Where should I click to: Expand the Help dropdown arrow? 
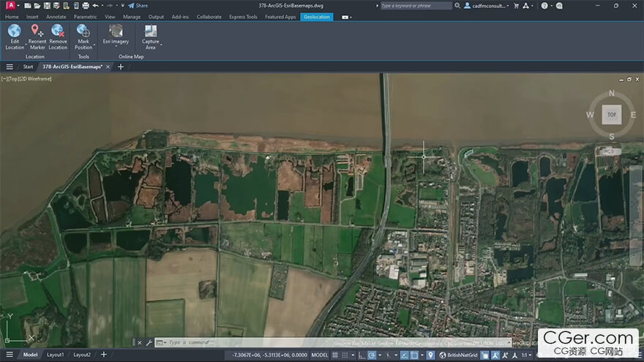551,6
